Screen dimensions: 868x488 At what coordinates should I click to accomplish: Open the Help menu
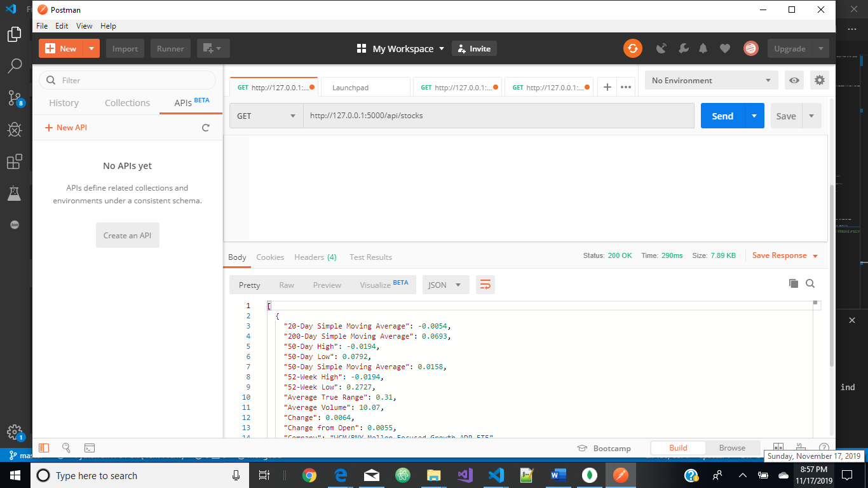[x=108, y=26]
